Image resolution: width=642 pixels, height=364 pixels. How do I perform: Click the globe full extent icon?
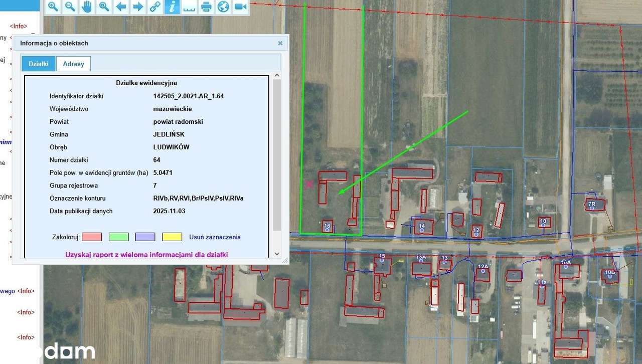click(223, 7)
